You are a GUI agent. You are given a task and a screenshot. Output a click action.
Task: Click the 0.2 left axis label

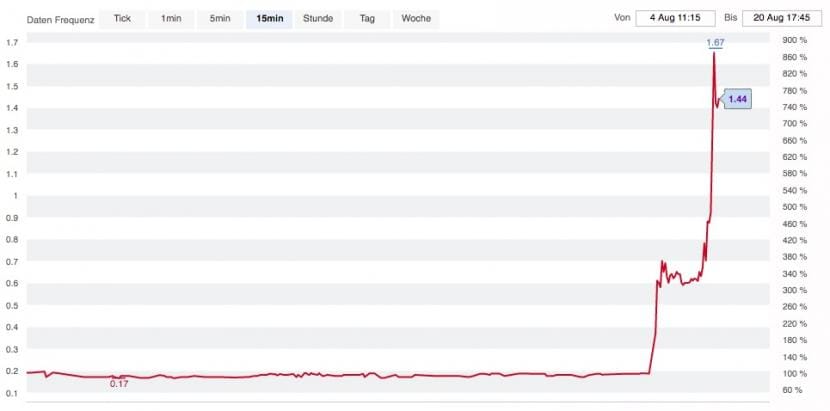pos(13,371)
